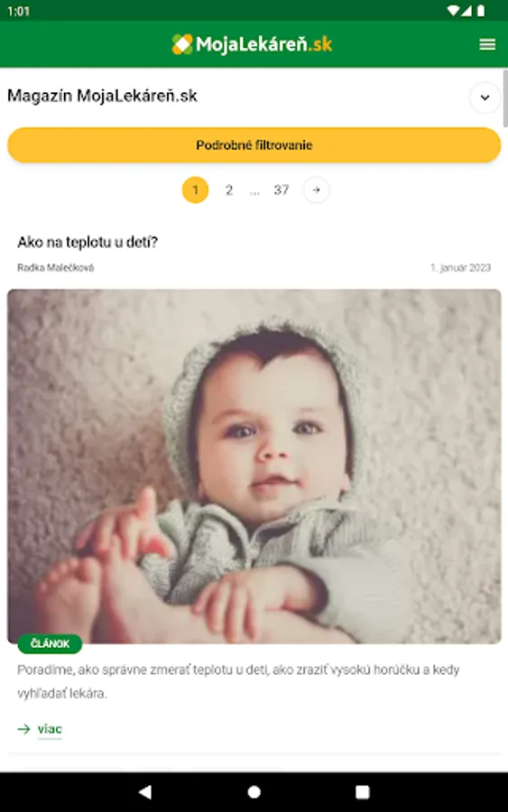Tap the MojaLekáreň.sk logo
This screenshot has width=508, height=812.
252,44
